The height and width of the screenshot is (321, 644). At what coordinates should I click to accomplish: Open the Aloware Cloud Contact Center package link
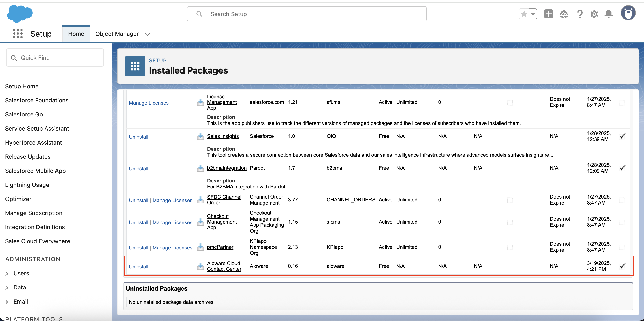pos(224,266)
